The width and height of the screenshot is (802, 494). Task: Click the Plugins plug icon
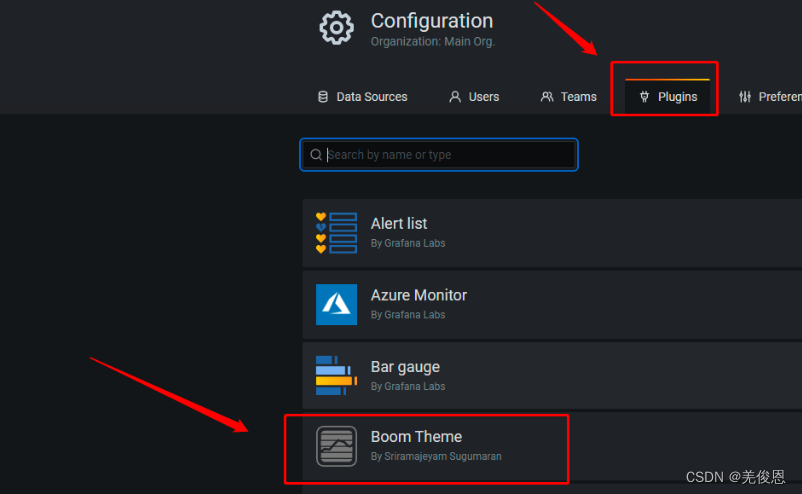644,97
